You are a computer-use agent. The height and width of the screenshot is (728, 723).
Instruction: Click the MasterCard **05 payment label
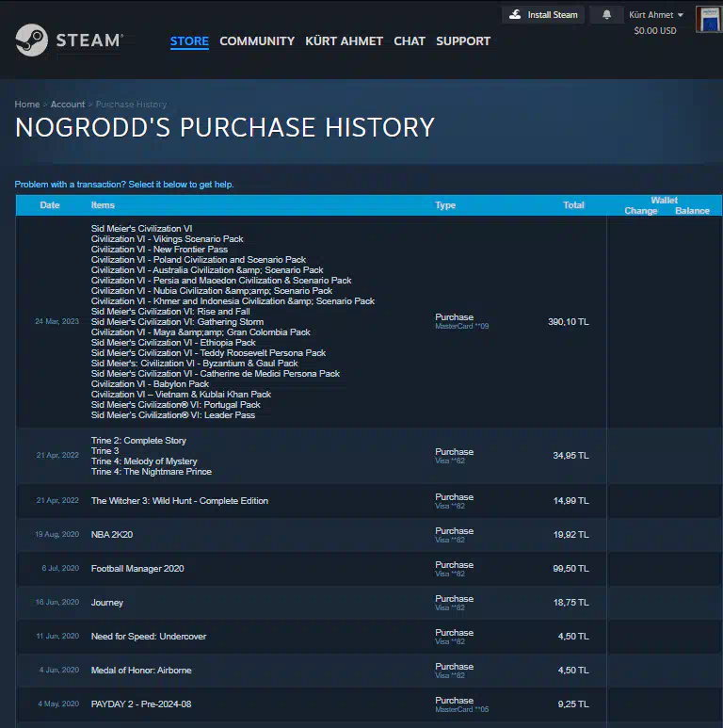[461, 709]
